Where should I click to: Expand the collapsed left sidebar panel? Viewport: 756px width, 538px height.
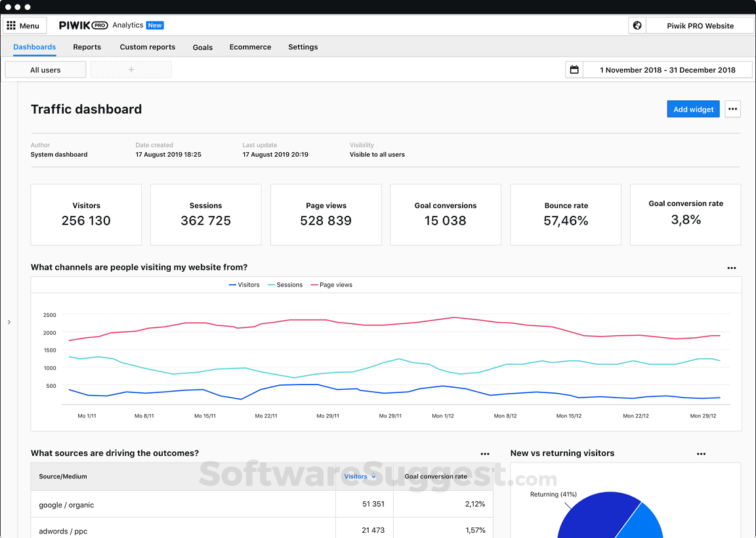pyautogui.click(x=9, y=321)
